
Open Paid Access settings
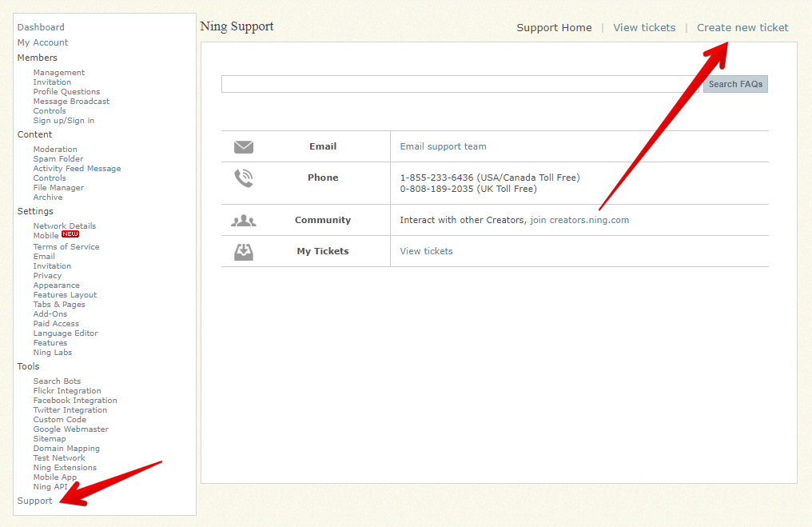point(57,324)
